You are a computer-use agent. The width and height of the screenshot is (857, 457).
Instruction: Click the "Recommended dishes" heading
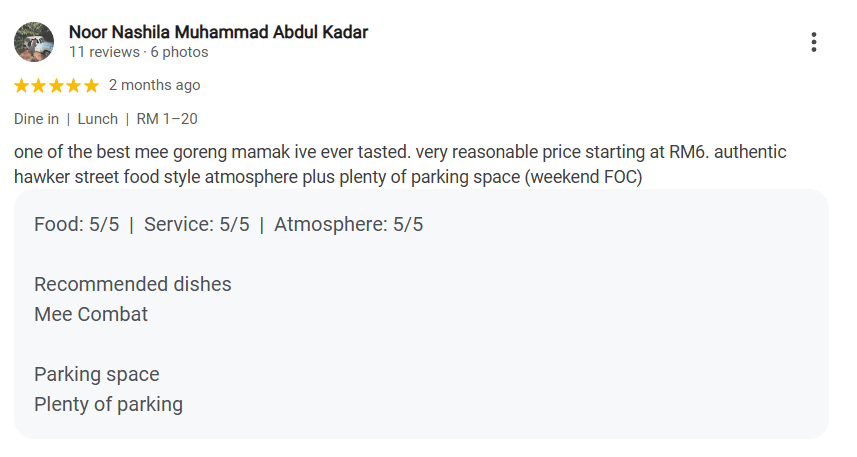tap(132, 284)
